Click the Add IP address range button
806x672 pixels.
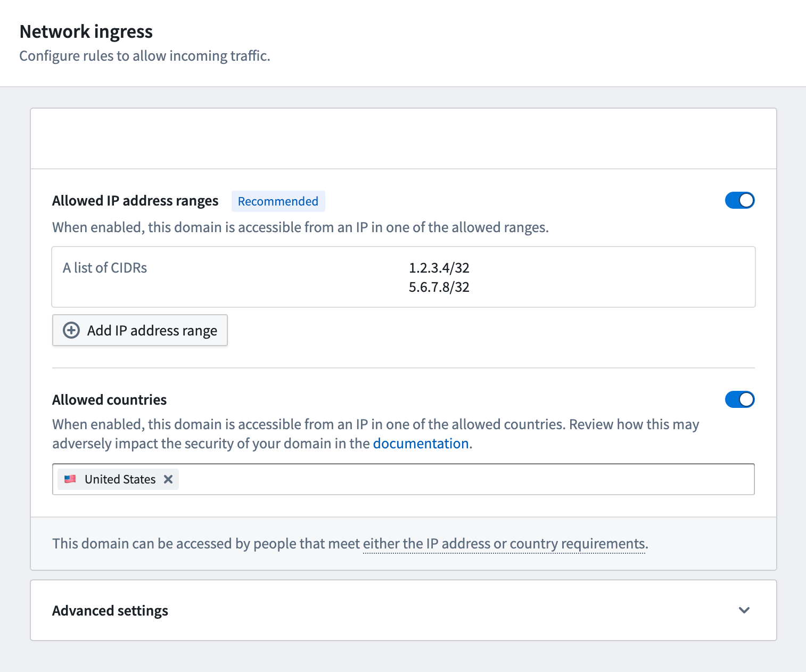140,330
